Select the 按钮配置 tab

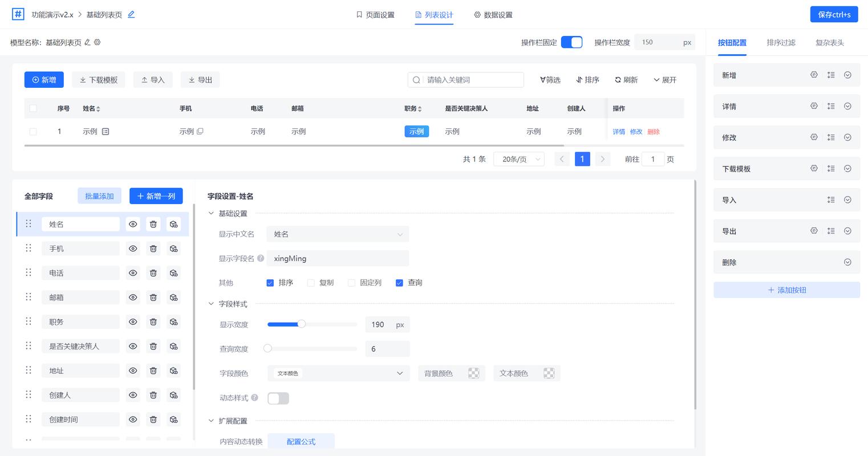click(x=732, y=43)
